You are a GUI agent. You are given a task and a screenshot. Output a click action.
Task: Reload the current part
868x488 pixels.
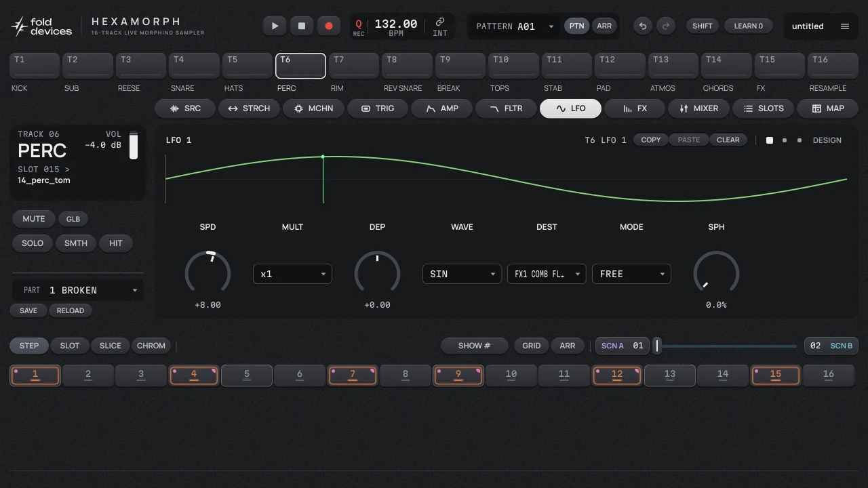[71, 310]
